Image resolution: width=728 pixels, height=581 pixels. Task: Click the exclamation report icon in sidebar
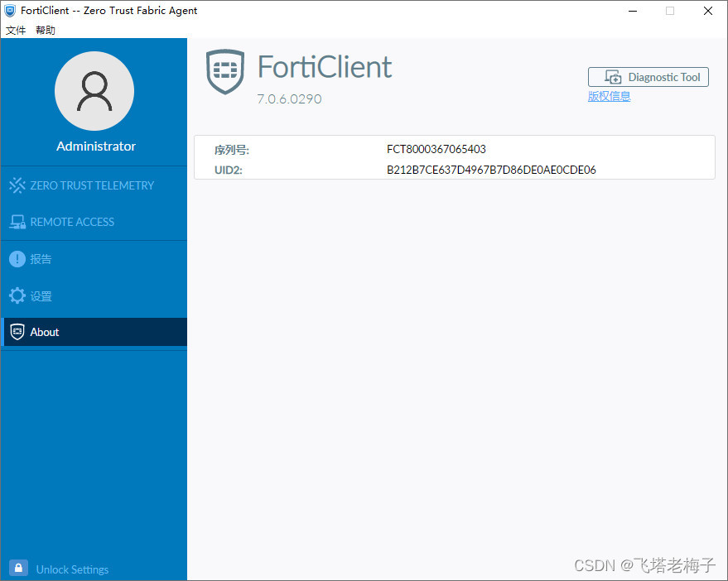pos(17,259)
